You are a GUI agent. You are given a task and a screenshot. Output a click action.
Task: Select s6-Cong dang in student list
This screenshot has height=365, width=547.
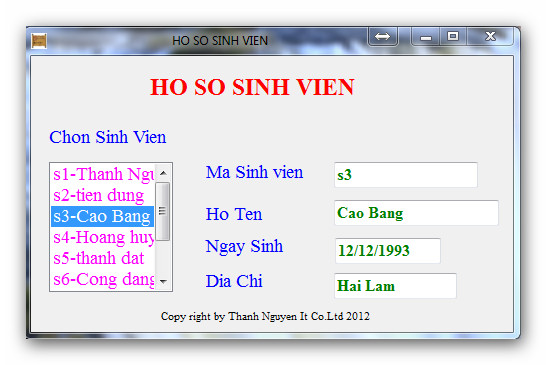pyautogui.click(x=103, y=279)
